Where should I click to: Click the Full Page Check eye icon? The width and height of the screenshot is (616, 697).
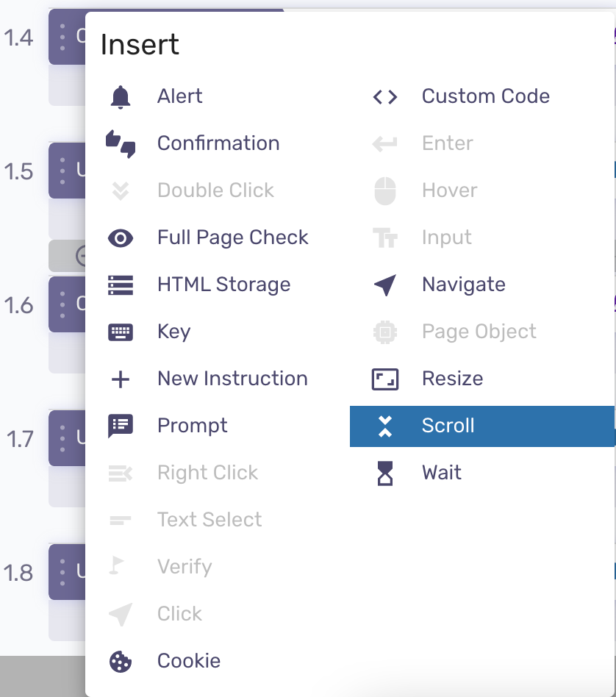tap(121, 238)
